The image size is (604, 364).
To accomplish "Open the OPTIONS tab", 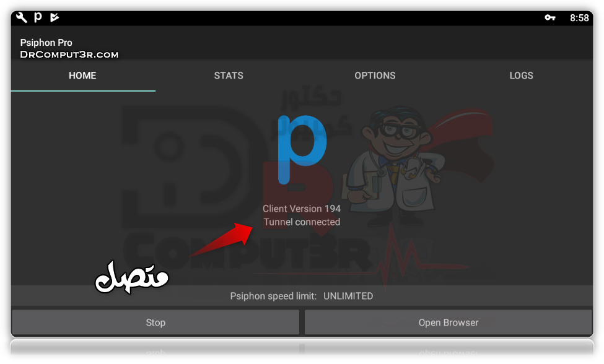I will pyautogui.click(x=375, y=76).
